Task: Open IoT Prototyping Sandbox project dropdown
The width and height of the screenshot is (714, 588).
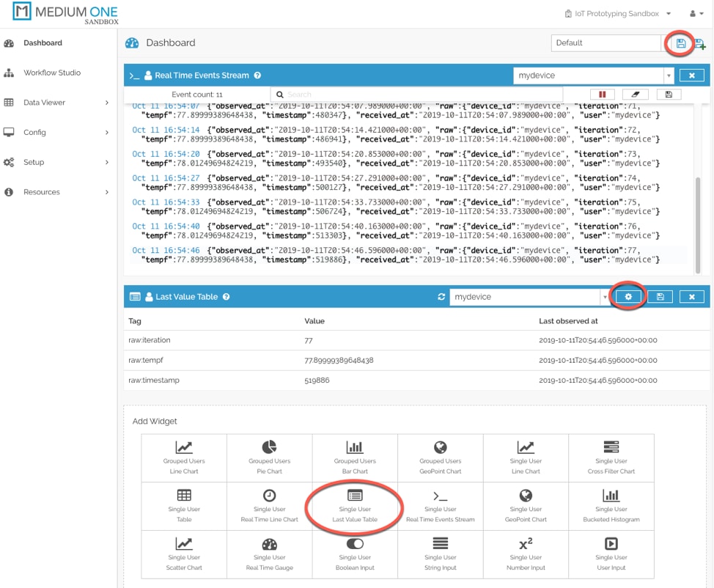Action: pyautogui.click(x=618, y=14)
